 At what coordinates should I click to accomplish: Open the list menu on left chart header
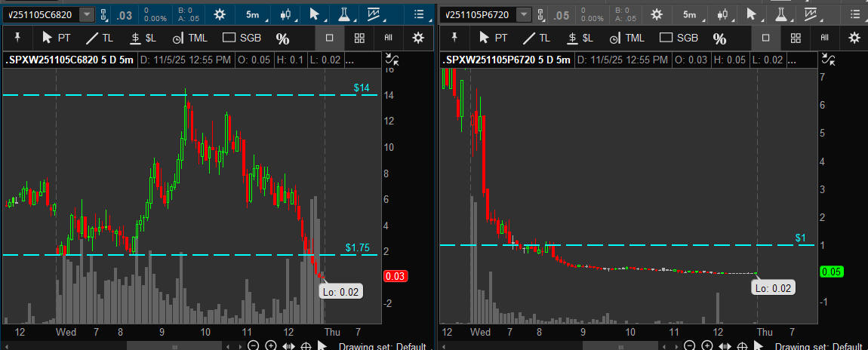(419, 14)
